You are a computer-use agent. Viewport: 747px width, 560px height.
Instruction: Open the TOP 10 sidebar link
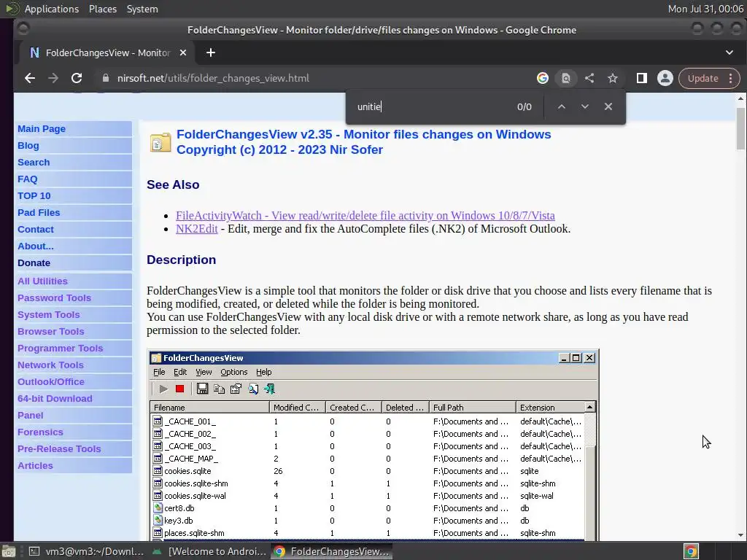[x=34, y=195]
